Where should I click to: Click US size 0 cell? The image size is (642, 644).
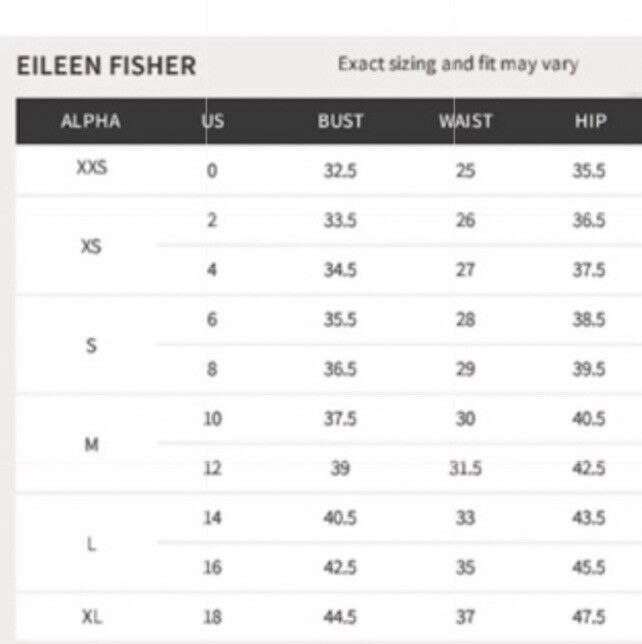(x=212, y=170)
